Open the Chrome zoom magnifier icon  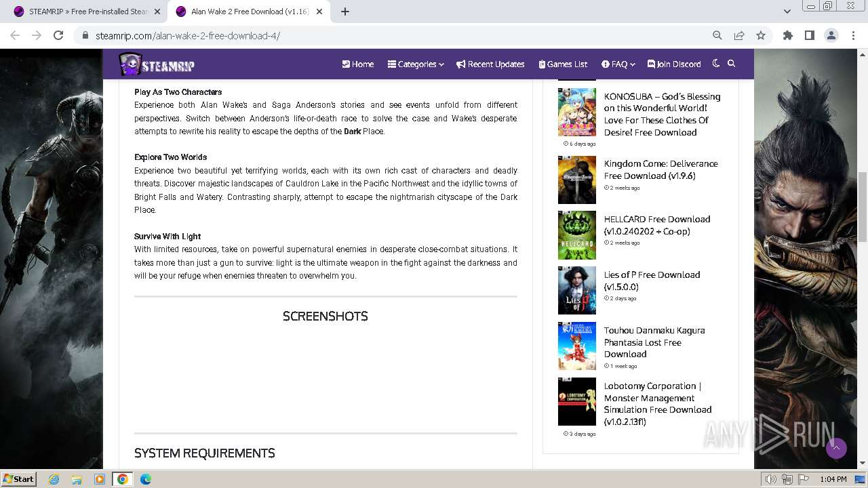(x=717, y=35)
